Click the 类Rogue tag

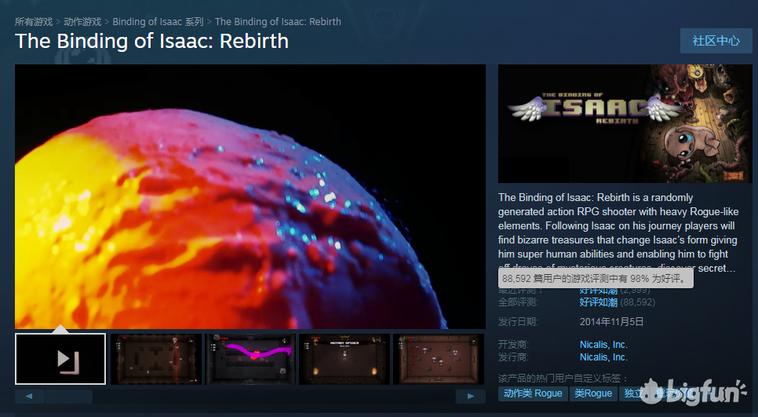[593, 393]
